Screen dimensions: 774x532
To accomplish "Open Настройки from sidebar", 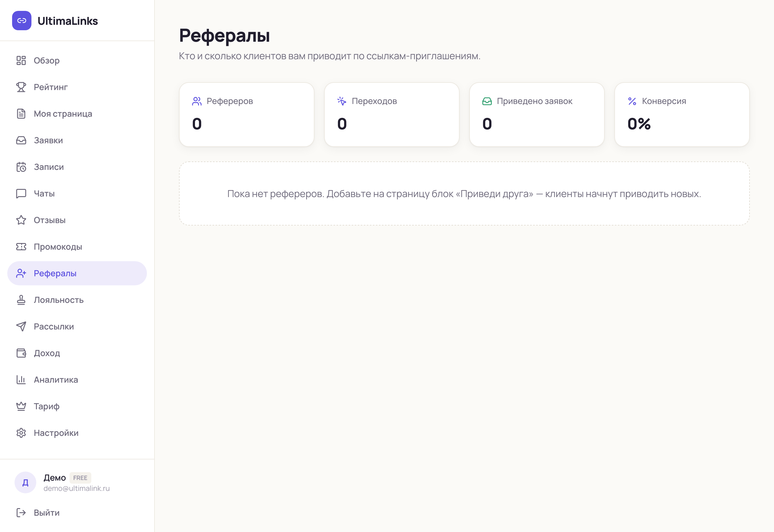I will pos(77,433).
